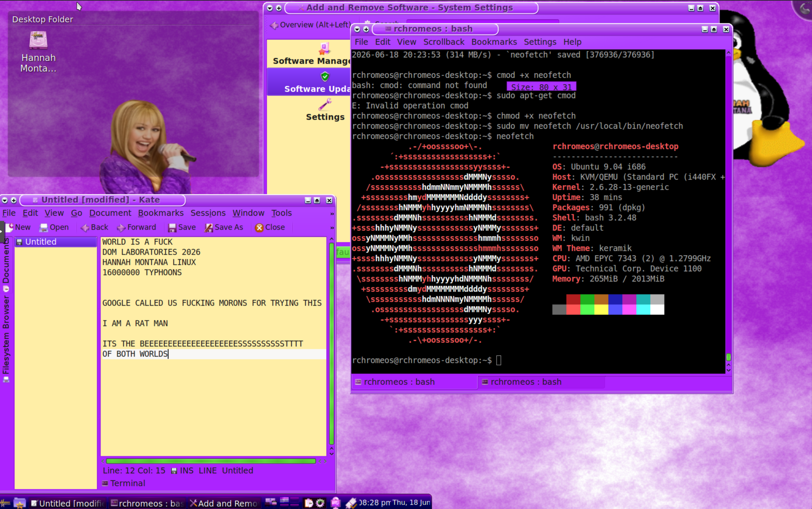Screen dimensions: 812x509
Task: Open the terminal's Bookmarks menu
Action: (494, 42)
